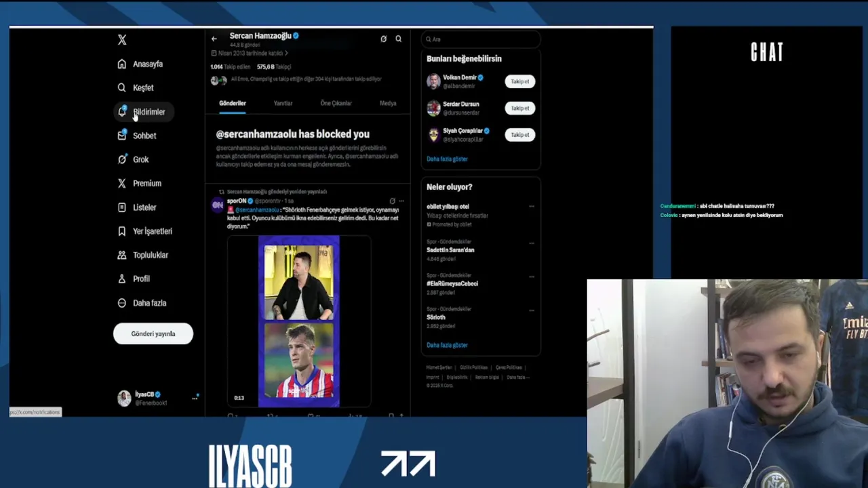Screen dimensions: 868x488
Task: Go back with the arrow icon
Action: click(x=214, y=39)
